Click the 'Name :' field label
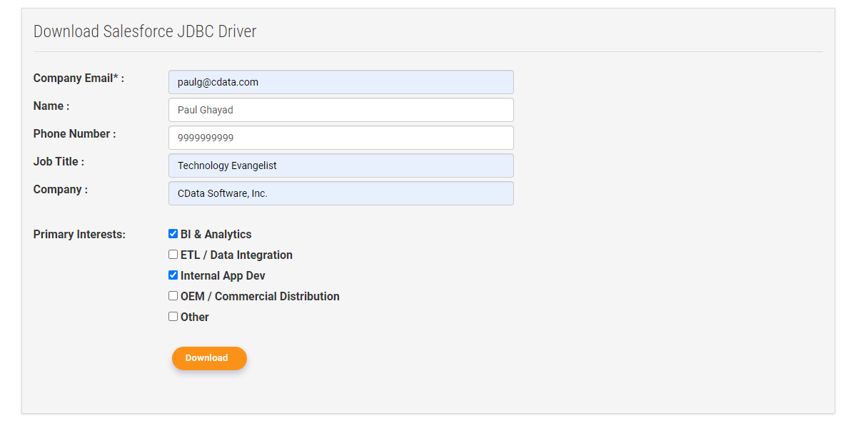Viewport: 868px width, 433px height. [51, 106]
